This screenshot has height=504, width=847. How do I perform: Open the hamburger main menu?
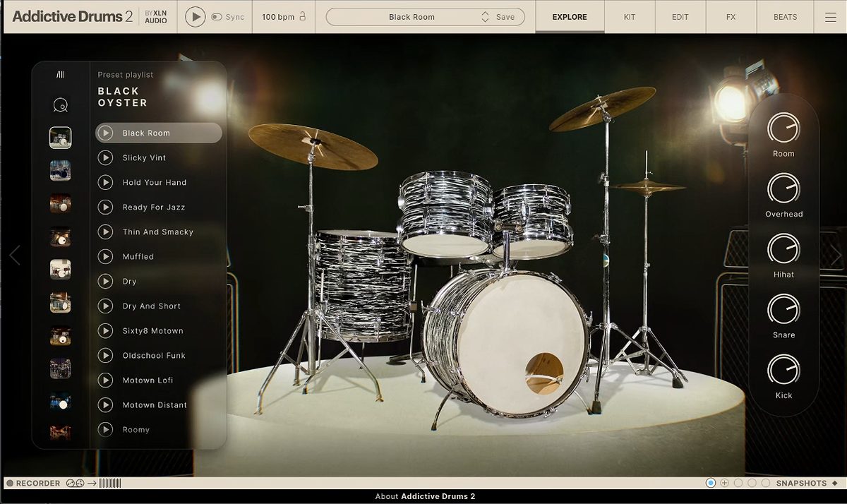(830, 17)
